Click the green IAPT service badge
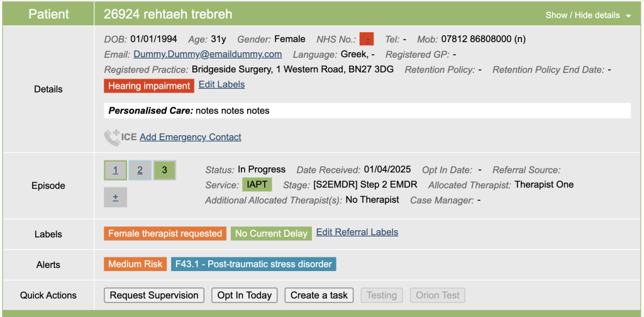 (x=258, y=185)
